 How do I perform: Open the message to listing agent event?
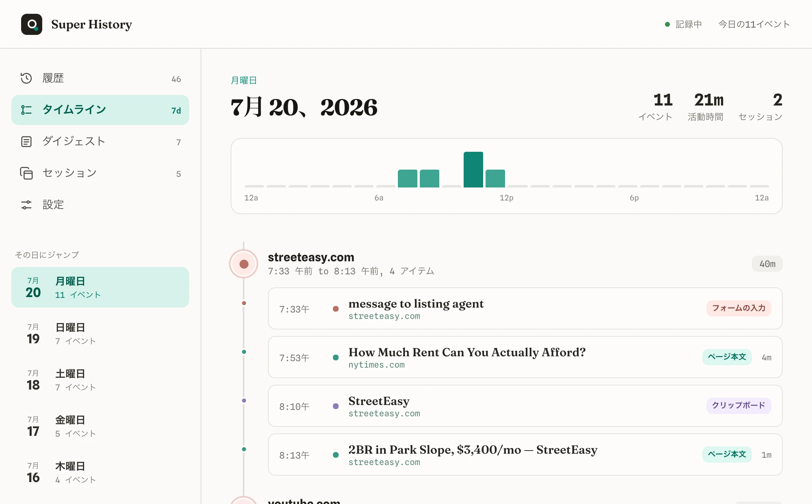point(525,308)
